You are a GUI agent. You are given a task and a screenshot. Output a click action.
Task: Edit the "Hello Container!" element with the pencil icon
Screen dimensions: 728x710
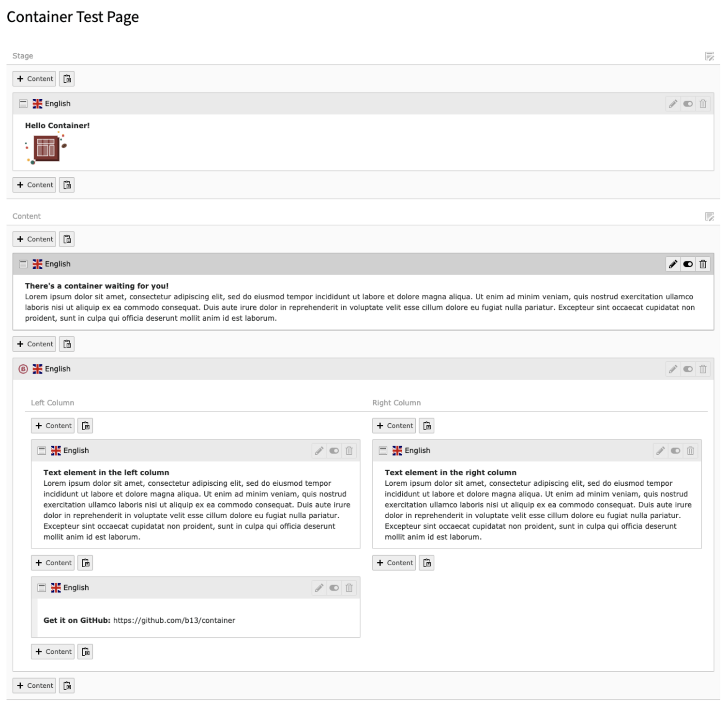673,103
